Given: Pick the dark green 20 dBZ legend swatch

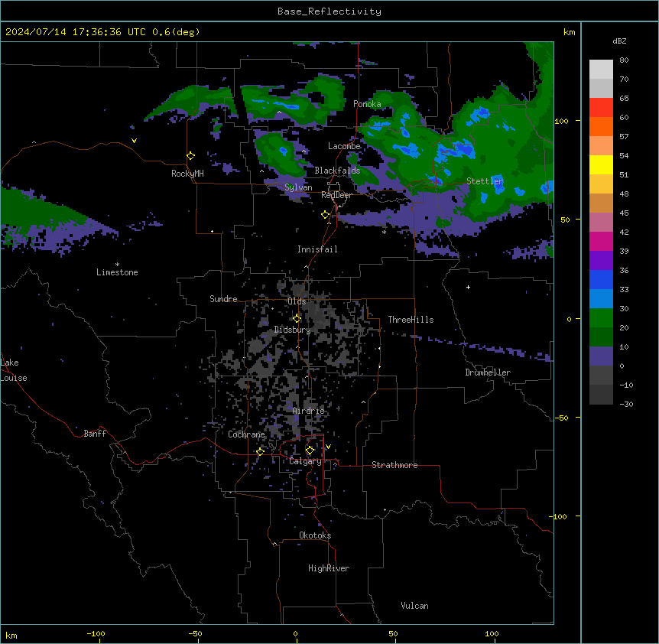Looking at the screenshot, I should click(601, 337).
